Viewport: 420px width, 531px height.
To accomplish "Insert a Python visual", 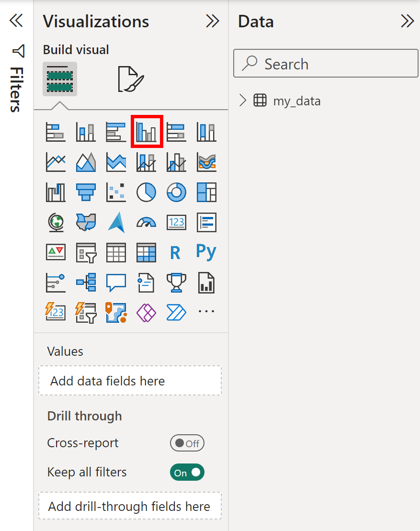I will coord(206,252).
